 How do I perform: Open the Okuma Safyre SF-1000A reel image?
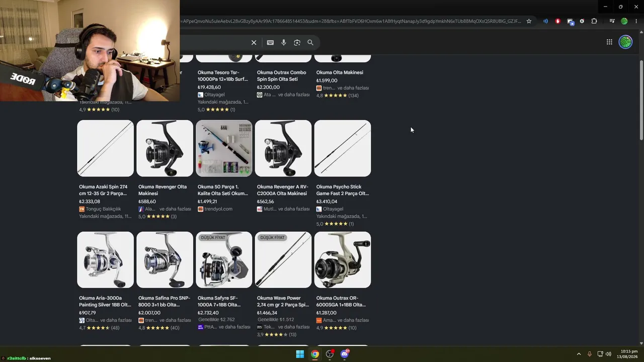click(224, 260)
